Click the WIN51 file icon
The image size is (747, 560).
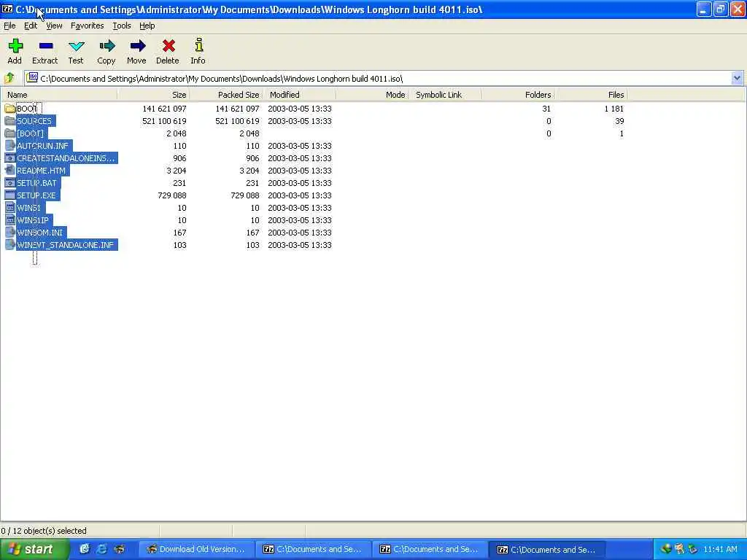(x=9, y=208)
